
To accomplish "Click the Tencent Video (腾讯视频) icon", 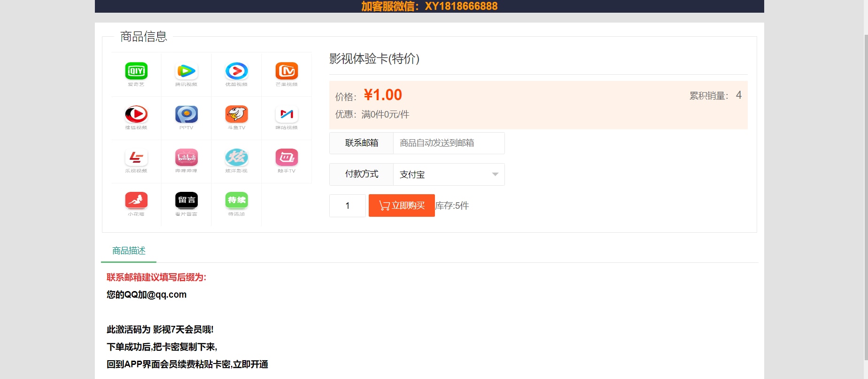I will 186,71.
